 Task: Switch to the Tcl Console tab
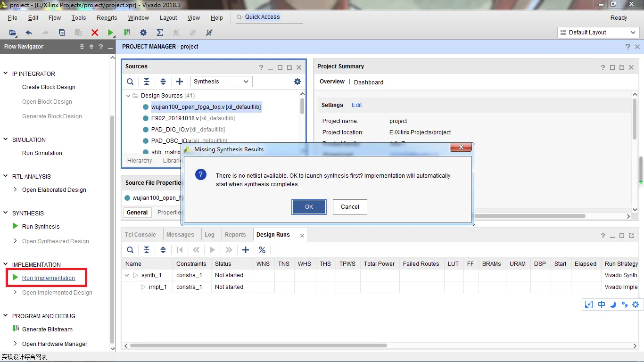coord(140,235)
